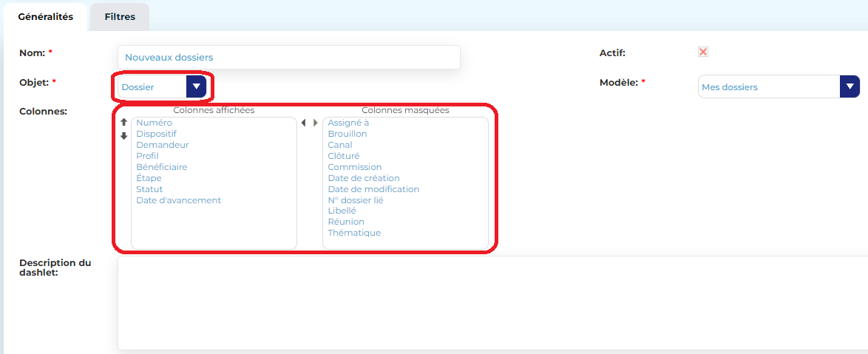Select Thématique in hidden columns

354,233
